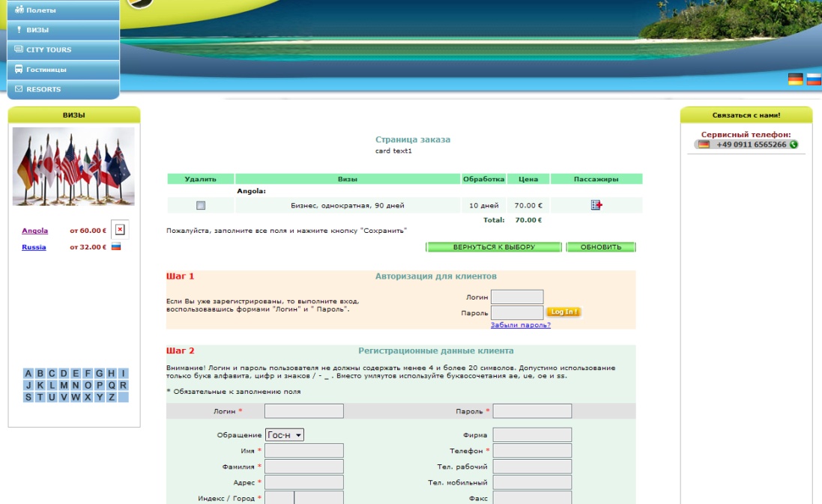
Task: Click the Russian flag icon next to Russia
Action: click(116, 247)
